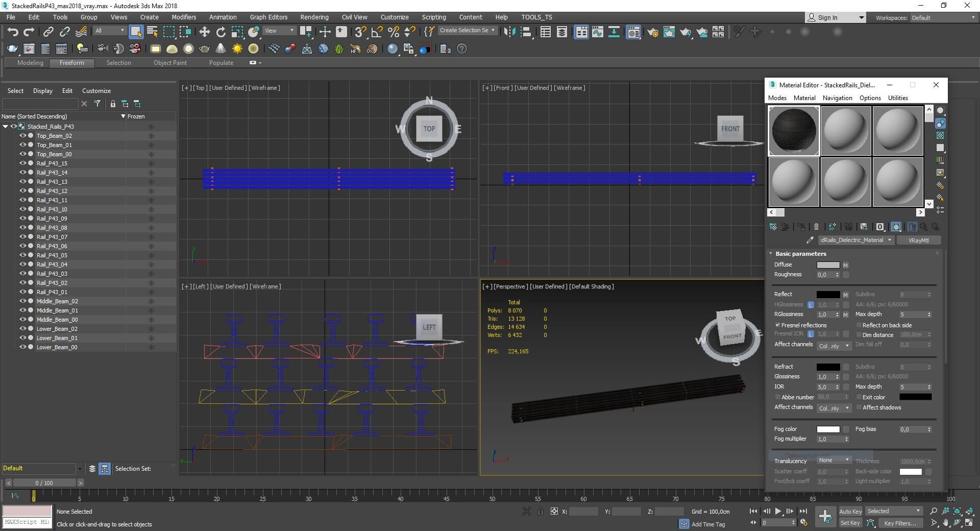Hide the Top_Beam_02 object eye icon
Image resolution: width=980 pixels, height=531 pixels.
22,136
